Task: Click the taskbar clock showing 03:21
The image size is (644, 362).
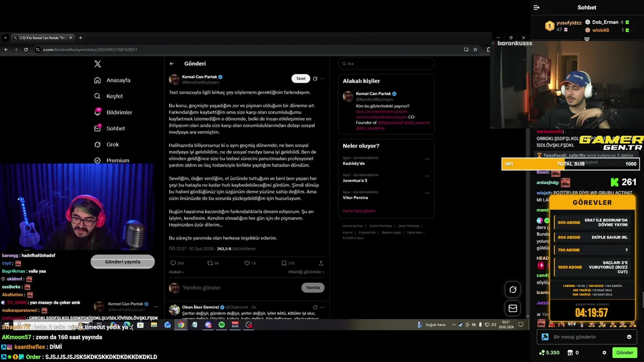Action: coord(506,325)
